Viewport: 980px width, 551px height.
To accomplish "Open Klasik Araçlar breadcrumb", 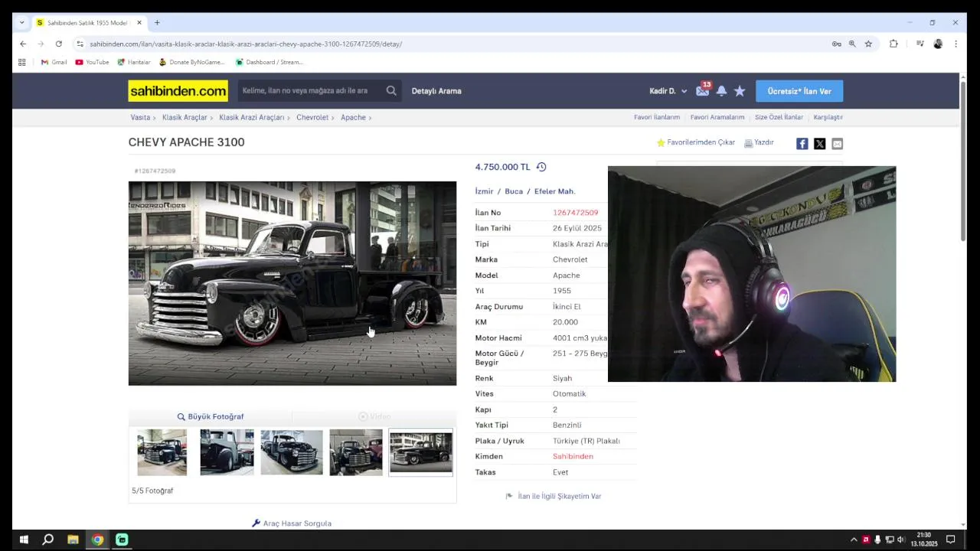I will (x=185, y=117).
